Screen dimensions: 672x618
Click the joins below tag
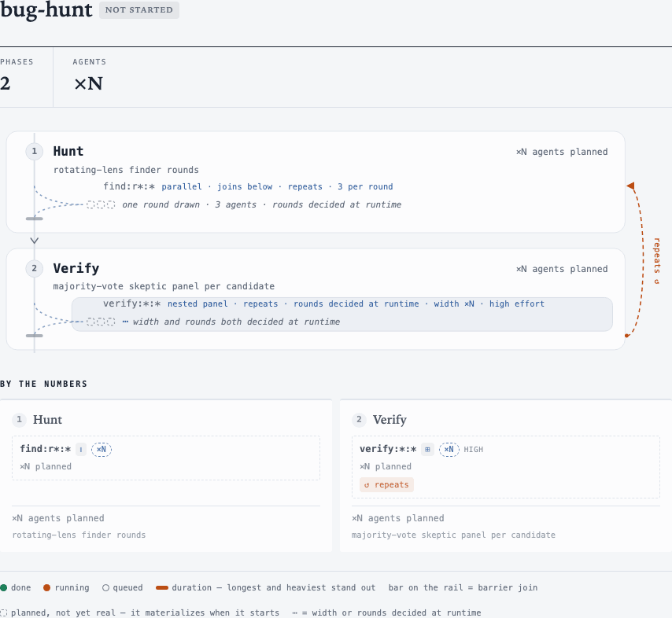point(245,186)
